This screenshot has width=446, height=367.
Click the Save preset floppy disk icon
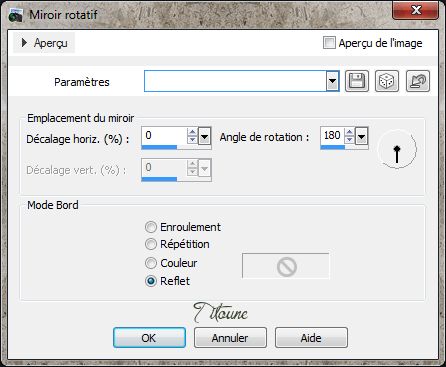coord(357,81)
